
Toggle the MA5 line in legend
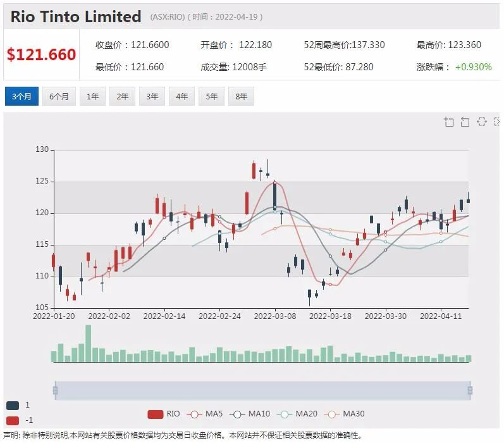204,414
